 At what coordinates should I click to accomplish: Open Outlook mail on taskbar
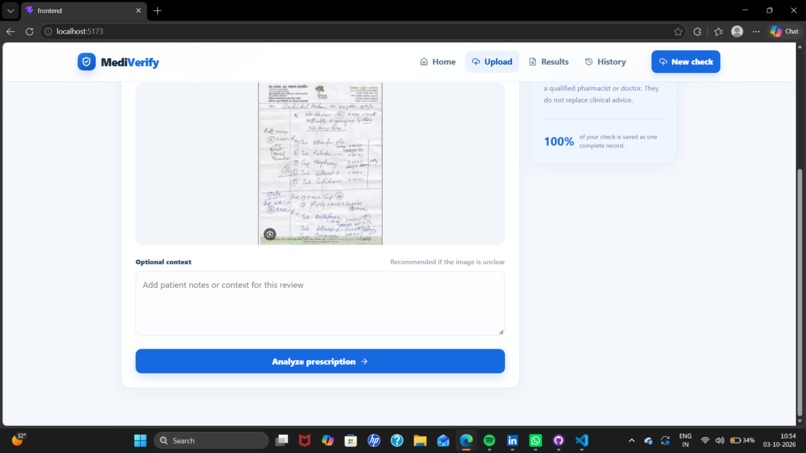443,441
